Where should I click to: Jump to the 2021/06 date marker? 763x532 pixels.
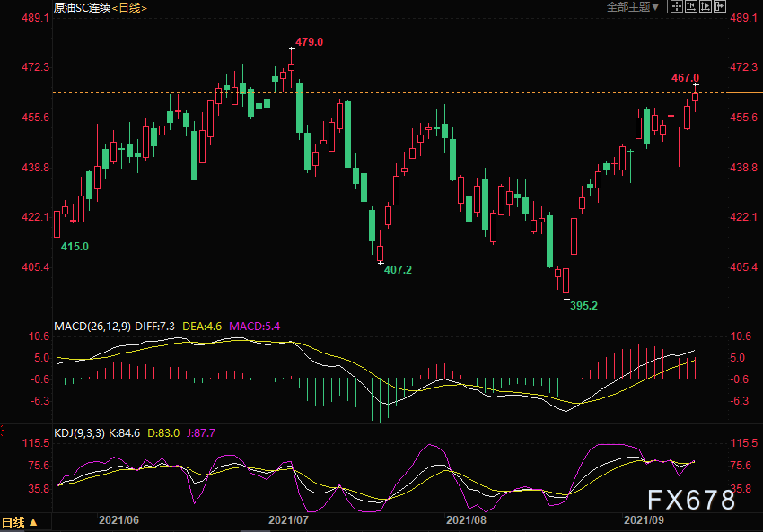pyautogui.click(x=118, y=520)
